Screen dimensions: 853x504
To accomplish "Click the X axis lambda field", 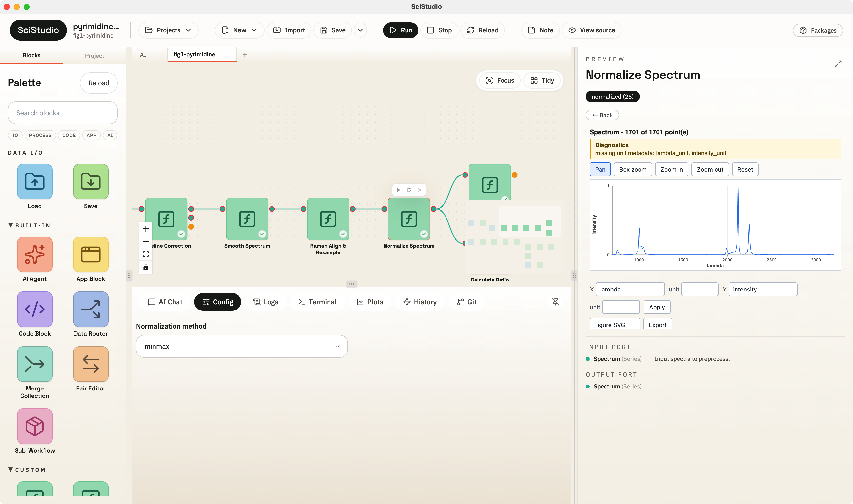I will [630, 289].
